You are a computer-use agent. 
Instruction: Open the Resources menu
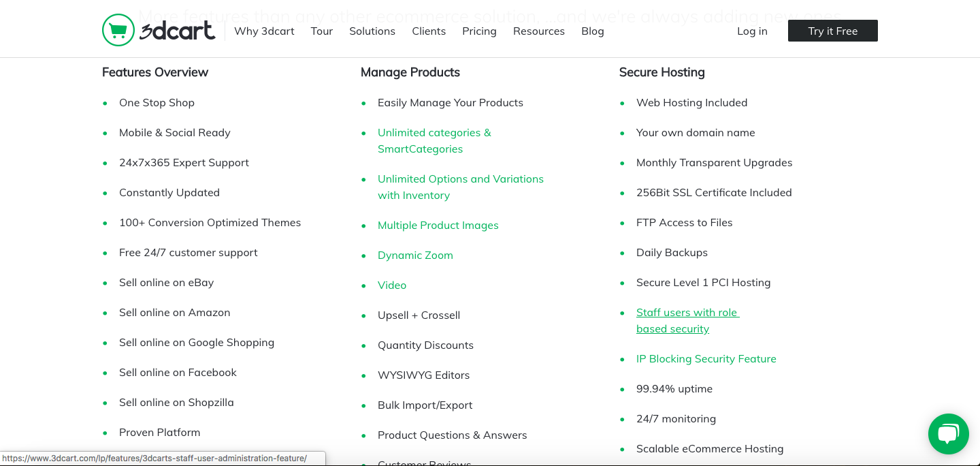pos(539,31)
